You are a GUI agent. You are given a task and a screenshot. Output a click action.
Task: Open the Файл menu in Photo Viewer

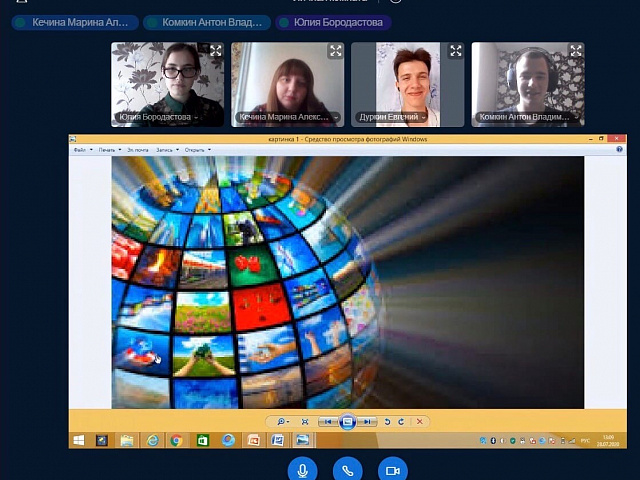click(x=83, y=150)
